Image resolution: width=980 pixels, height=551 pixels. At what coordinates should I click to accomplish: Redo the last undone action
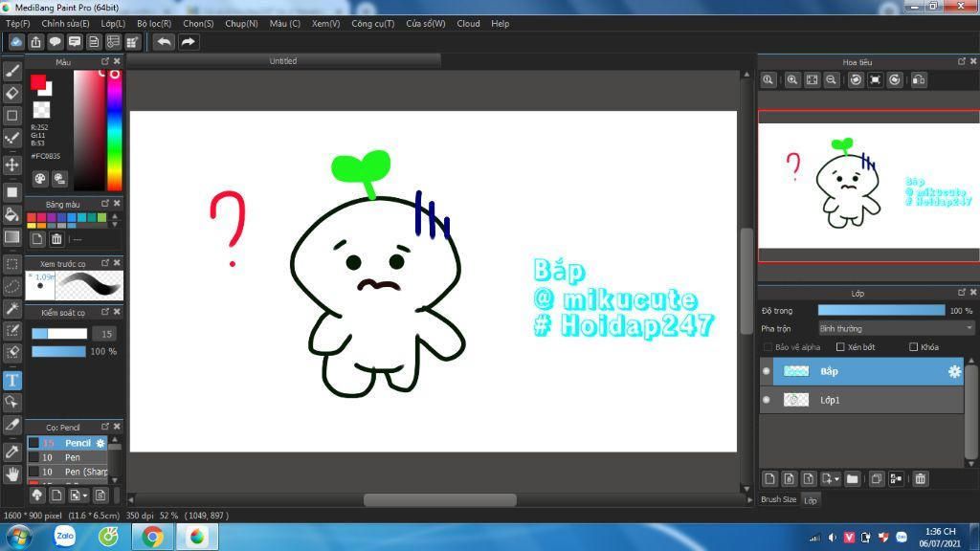click(188, 42)
